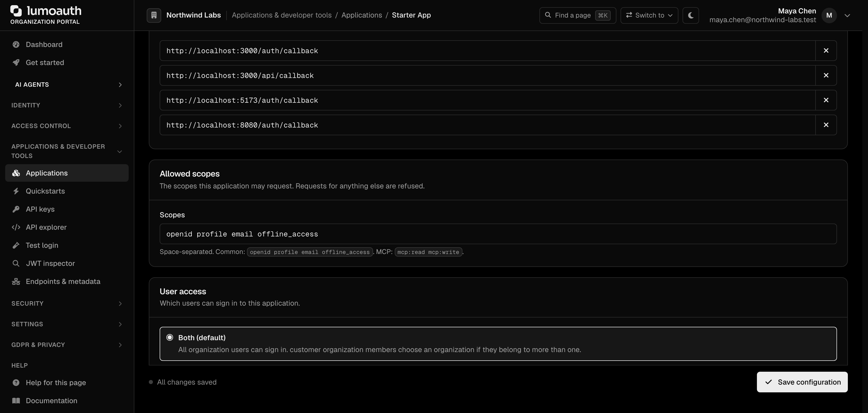Screen dimensions: 868x413
Task: Click the Northwind Labs building icon
Action: point(154,15)
